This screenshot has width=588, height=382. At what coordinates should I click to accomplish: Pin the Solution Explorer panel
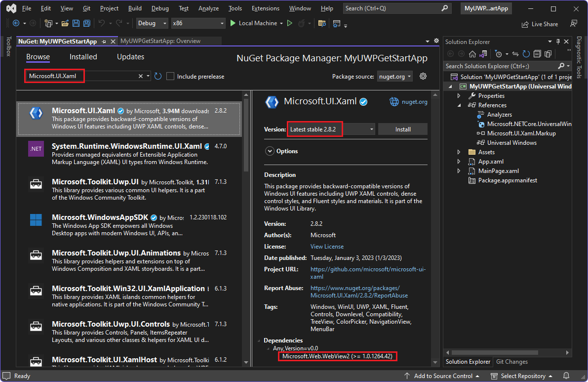[x=558, y=42]
